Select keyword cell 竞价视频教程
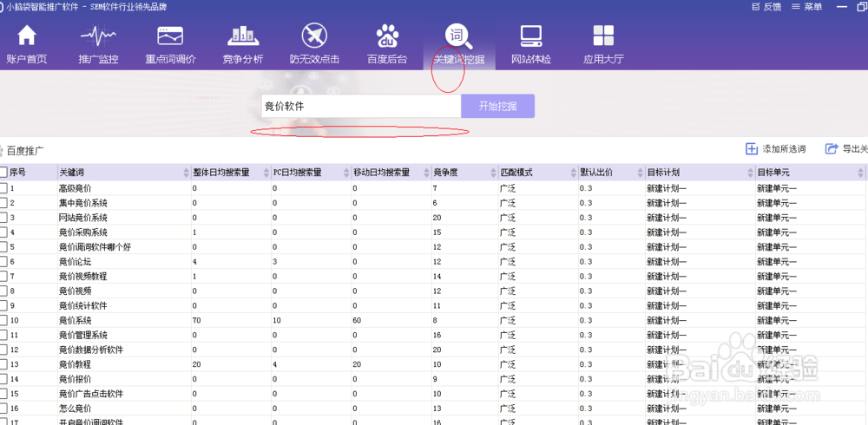868x425 pixels. (x=83, y=276)
